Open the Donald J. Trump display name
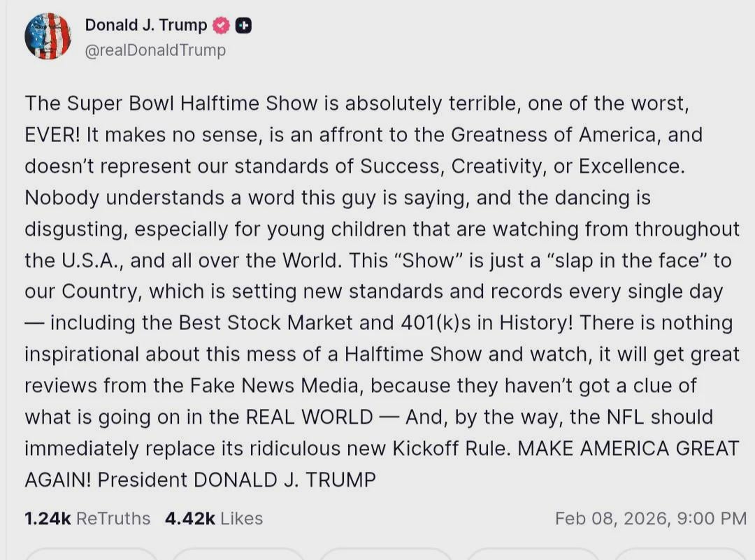 tap(145, 25)
